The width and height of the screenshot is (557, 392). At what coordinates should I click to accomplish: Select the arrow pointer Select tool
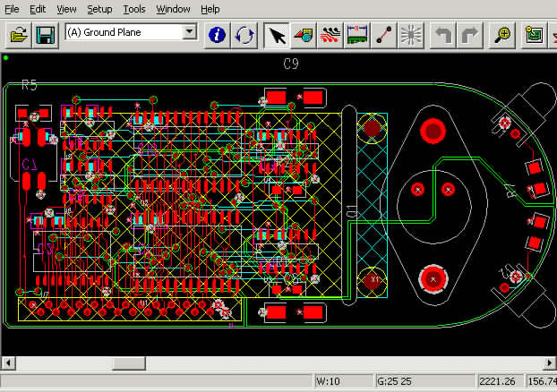[277, 35]
